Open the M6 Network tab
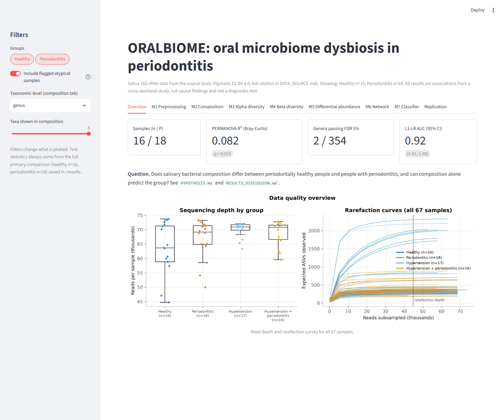This screenshot has height=420, width=504. click(x=377, y=107)
